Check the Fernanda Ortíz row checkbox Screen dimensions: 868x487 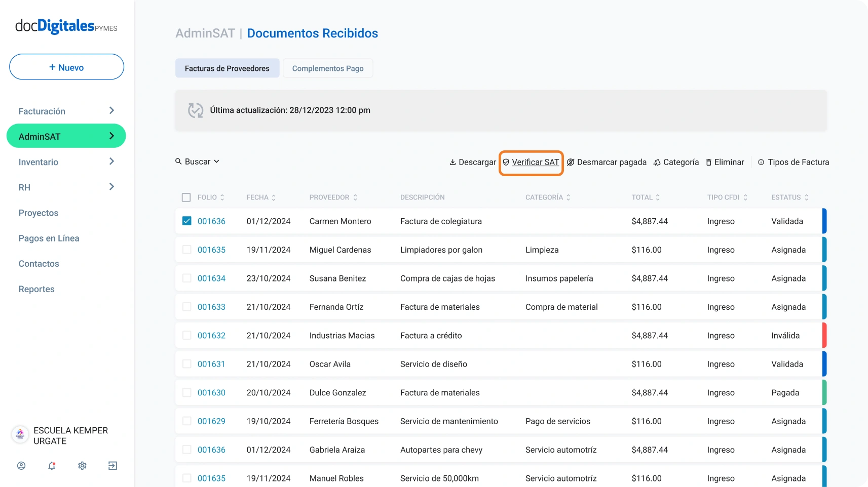187,307
